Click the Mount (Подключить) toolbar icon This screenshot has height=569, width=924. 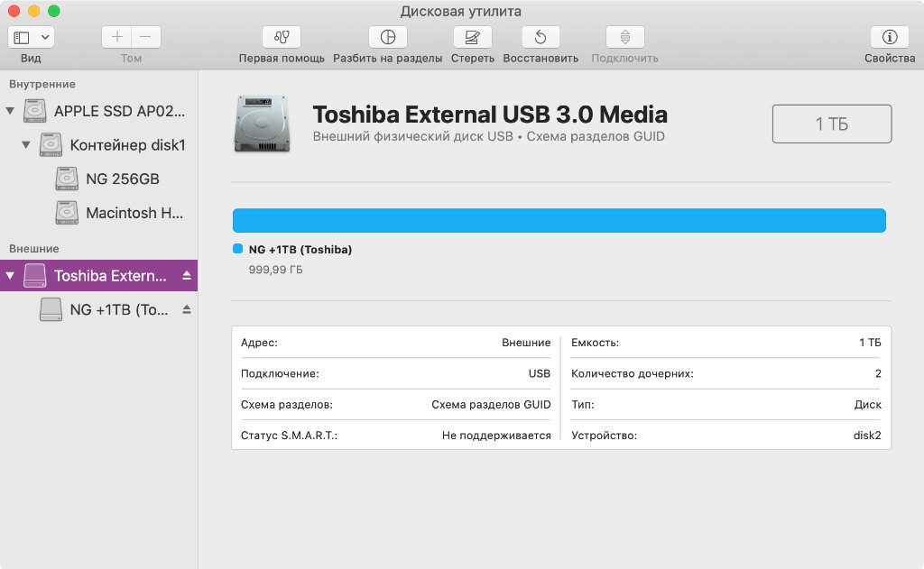pyautogui.click(x=624, y=37)
